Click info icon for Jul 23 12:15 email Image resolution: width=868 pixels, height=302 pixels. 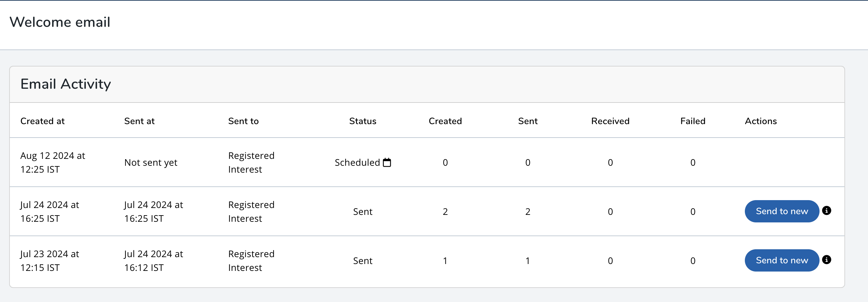click(826, 259)
